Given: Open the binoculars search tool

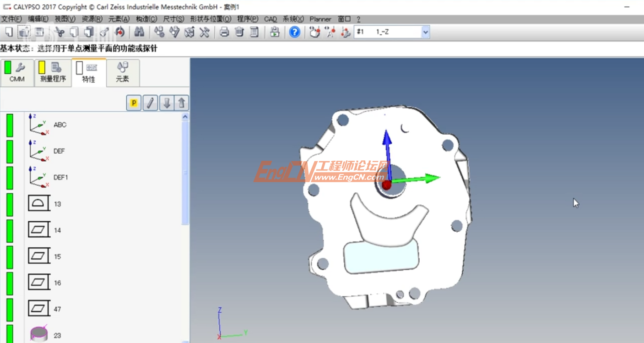Looking at the screenshot, I should (140, 32).
